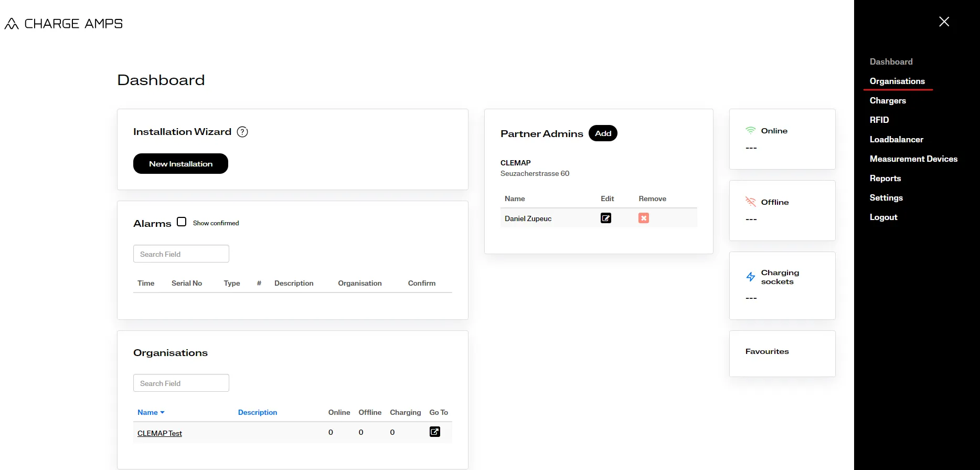Viewport: 980px width, 470px height.
Task: Add a new Partner Admin
Action: 603,133
